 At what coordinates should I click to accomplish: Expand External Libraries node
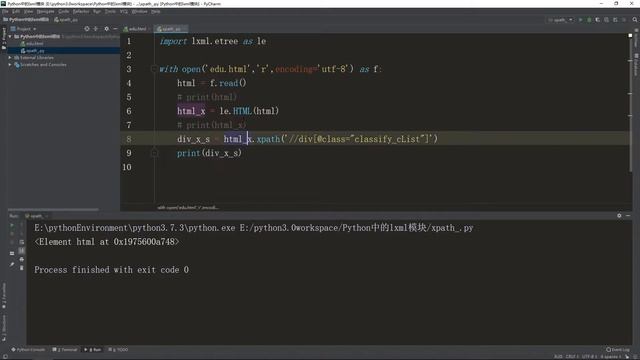tap(10, 58)
